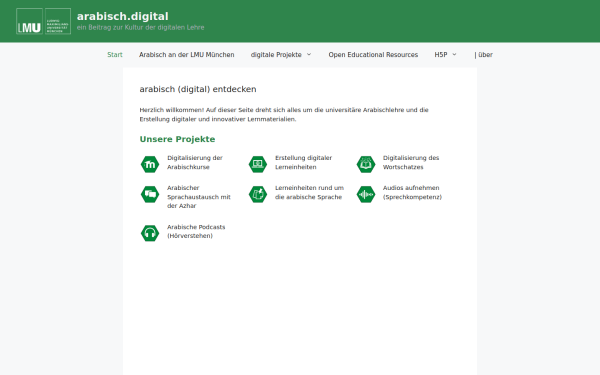Click the tagline ein Beitrag zur Kultur
Screen dimensions: 600x375
140,28
